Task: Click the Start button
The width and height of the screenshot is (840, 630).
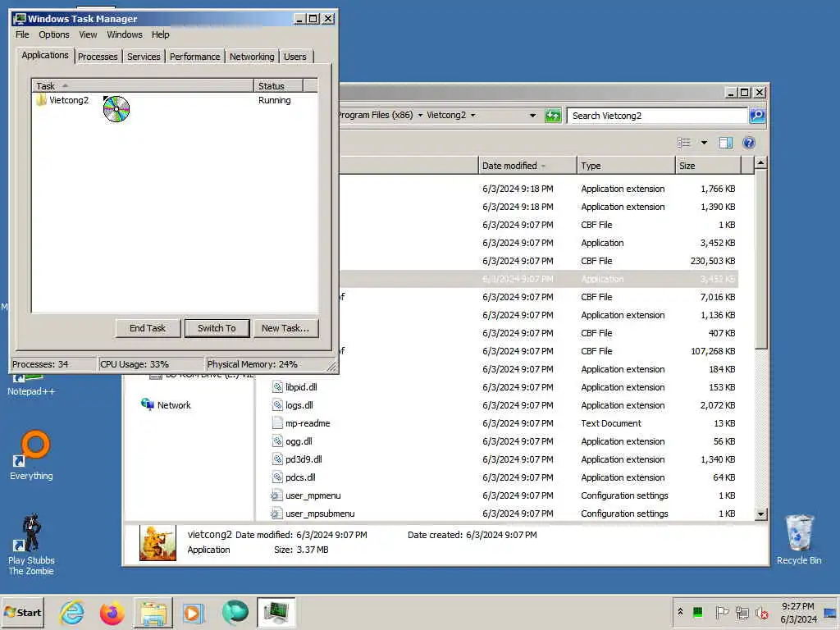Action: click(x=22, y=612)
